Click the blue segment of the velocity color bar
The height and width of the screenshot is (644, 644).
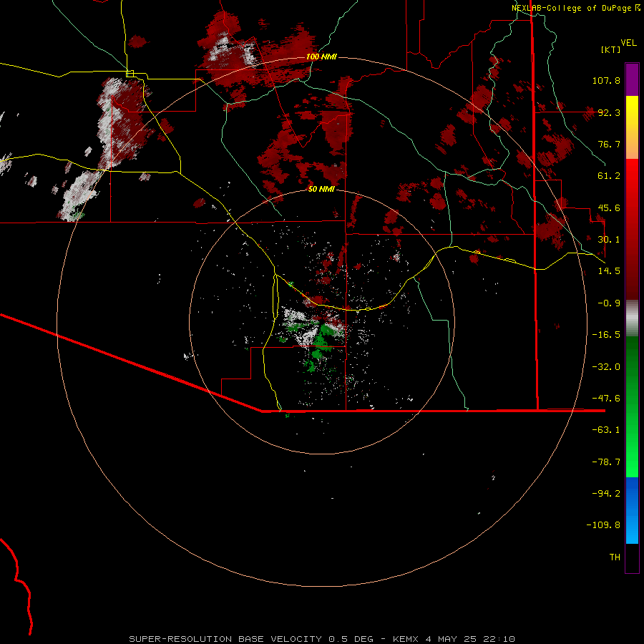click(x=632, y=510)
